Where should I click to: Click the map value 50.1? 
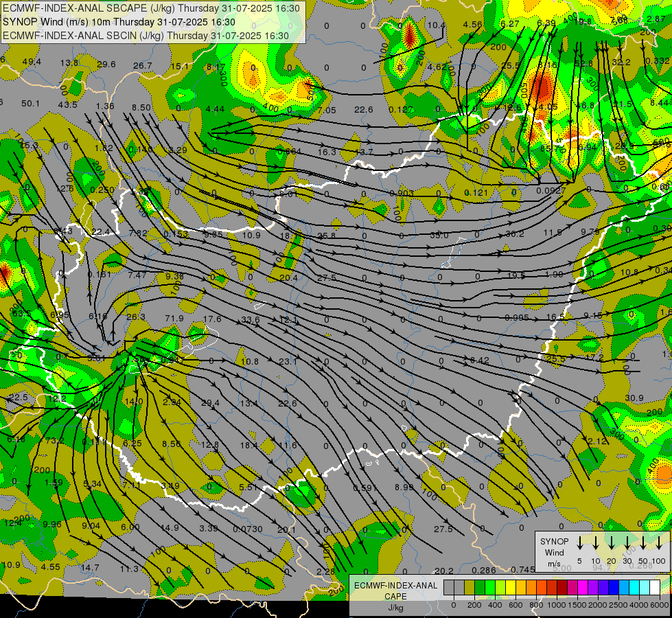pyautogui.click(x=30, y=104)
